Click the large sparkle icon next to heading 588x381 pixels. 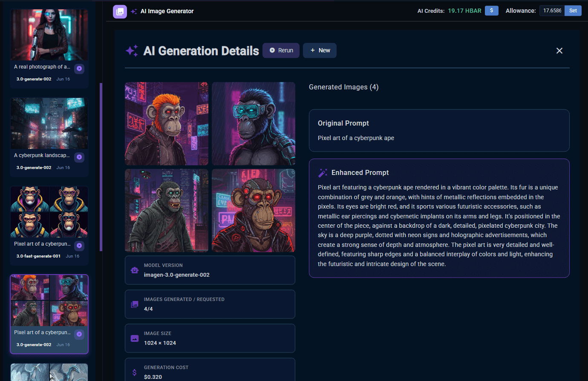pos(132,51)
